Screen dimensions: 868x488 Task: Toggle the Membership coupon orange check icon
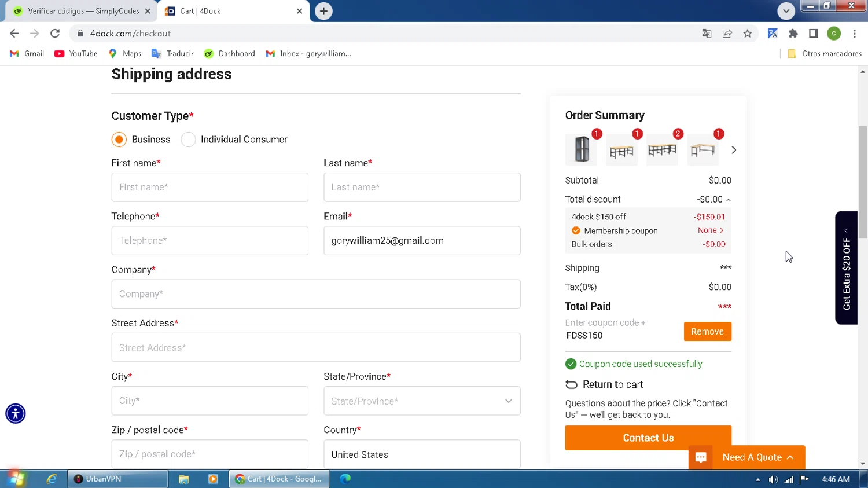tap(576, 230)
